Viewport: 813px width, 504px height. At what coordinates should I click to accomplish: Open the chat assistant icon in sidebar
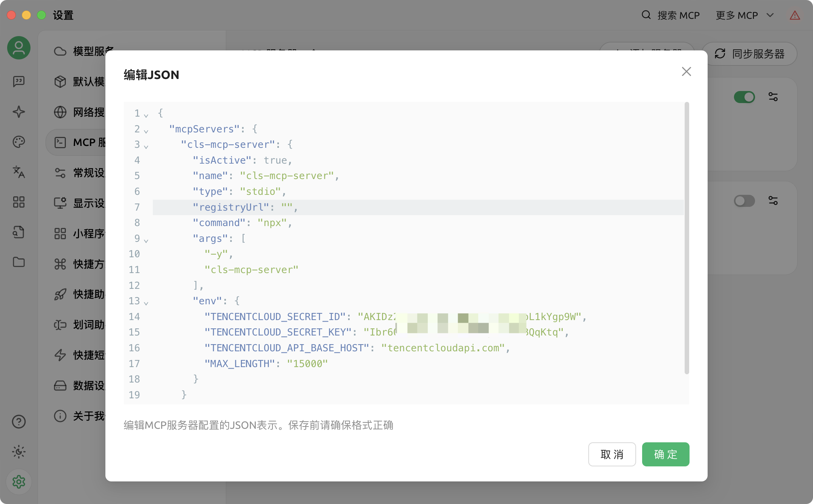pyautogui.click(x=19, y=81)
